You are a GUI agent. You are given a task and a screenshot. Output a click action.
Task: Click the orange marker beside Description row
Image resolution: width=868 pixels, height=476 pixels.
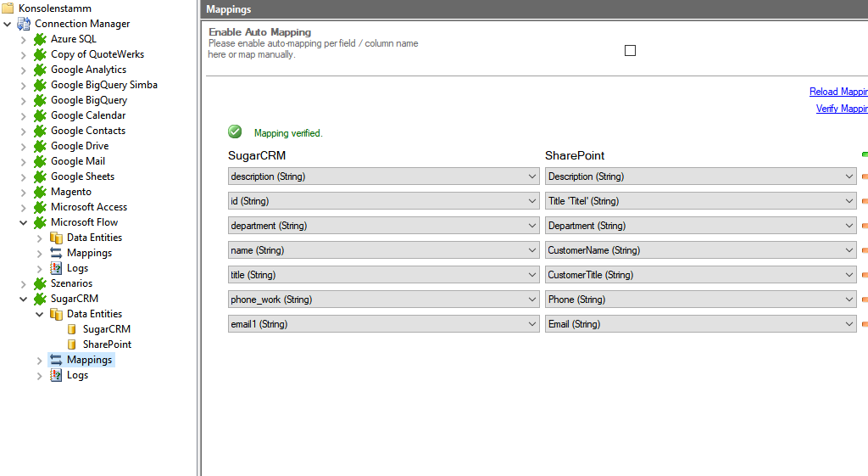point(864,177)
